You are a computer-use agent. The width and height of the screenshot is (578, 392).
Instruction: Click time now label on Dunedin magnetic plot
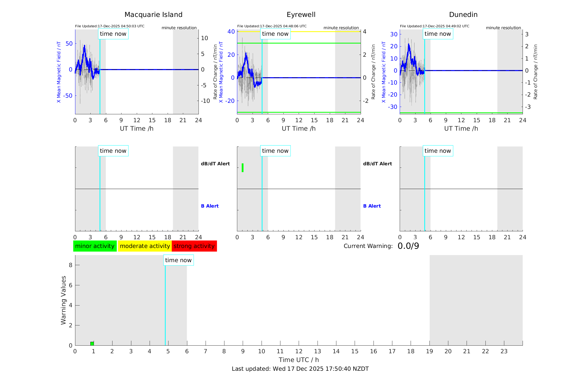point(438,34)
